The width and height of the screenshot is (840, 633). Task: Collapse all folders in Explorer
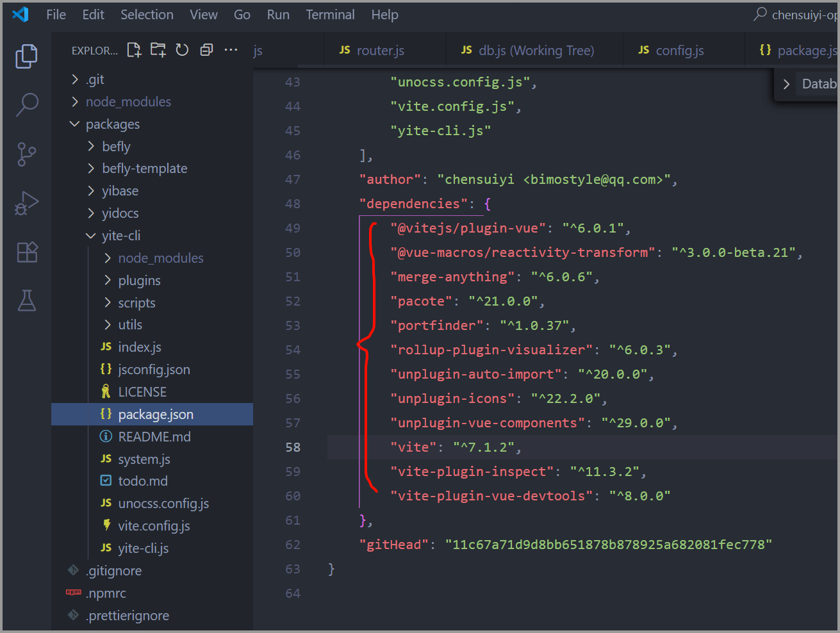206,50
